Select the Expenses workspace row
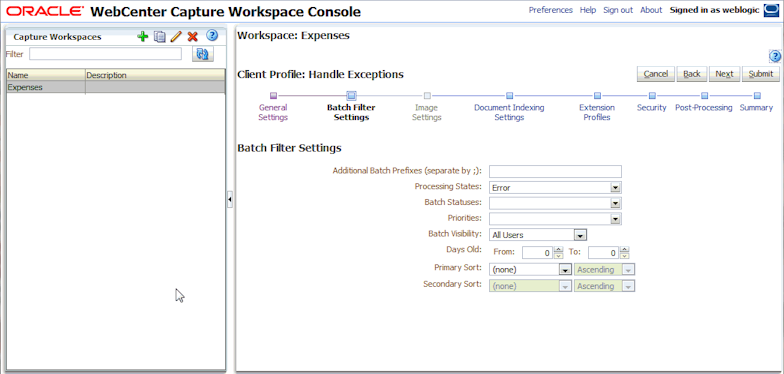The height and width of the screenshot is (374, 784). (x=116, y=88)
